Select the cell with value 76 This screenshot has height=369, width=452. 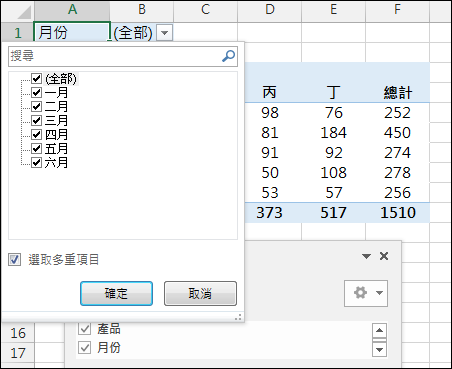pos(333,113)
